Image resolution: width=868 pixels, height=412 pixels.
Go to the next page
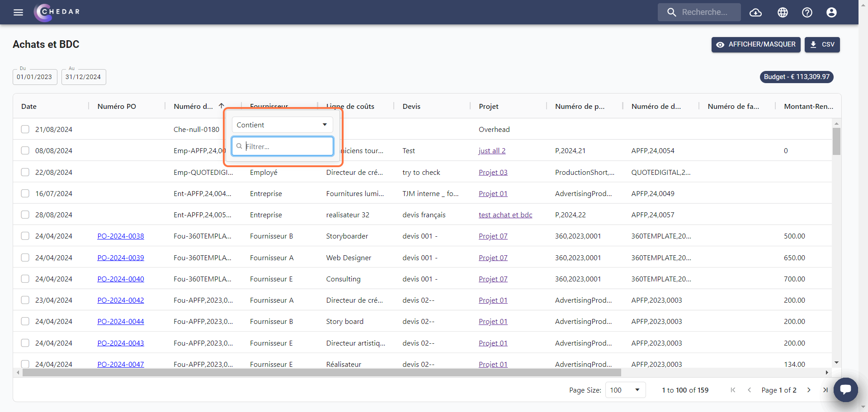pyautogui.click(x=809, y=390)
